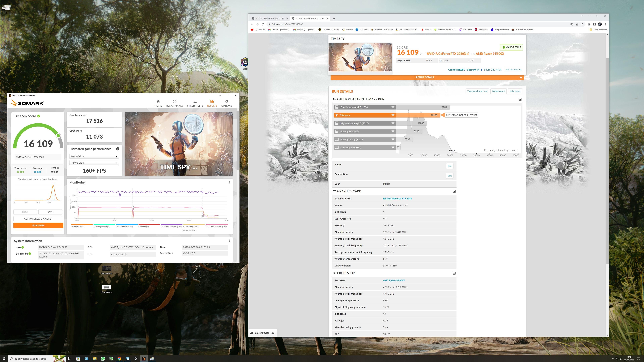Open the YouTube bookmark

tap(258, 29)
